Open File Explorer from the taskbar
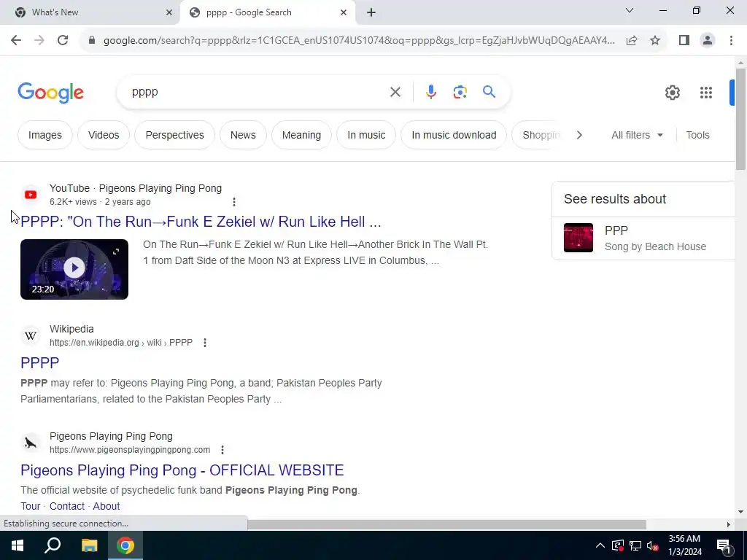Image resolution: width=747 pixels, height=560 pixels. pyautogui.click(x=89, y=545)
